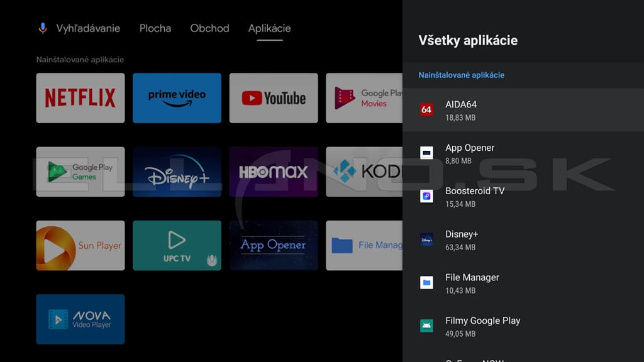
Task: Launch the Google Play Games tile
Action: click(x=80, y=172)
